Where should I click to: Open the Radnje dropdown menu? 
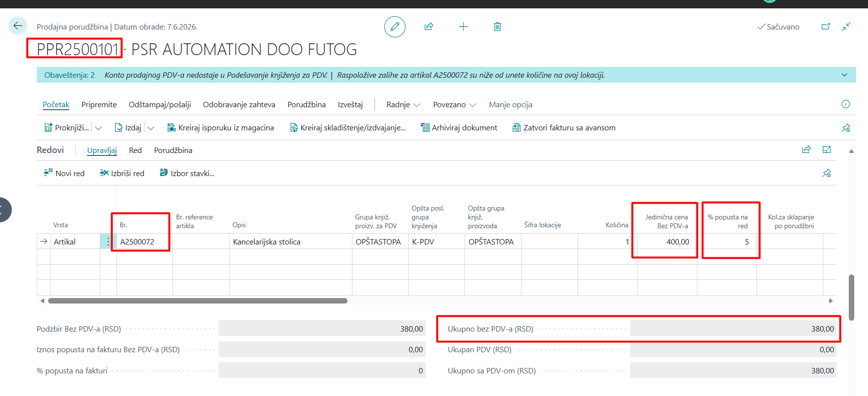tap(403, 105)
